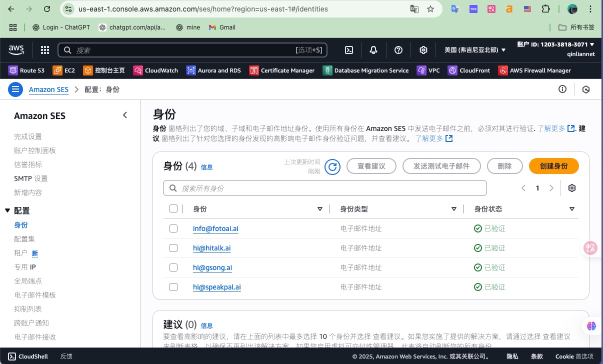Open Route 53 favorite shortcut
Screen dimensions: 603x364
point(26,70)
